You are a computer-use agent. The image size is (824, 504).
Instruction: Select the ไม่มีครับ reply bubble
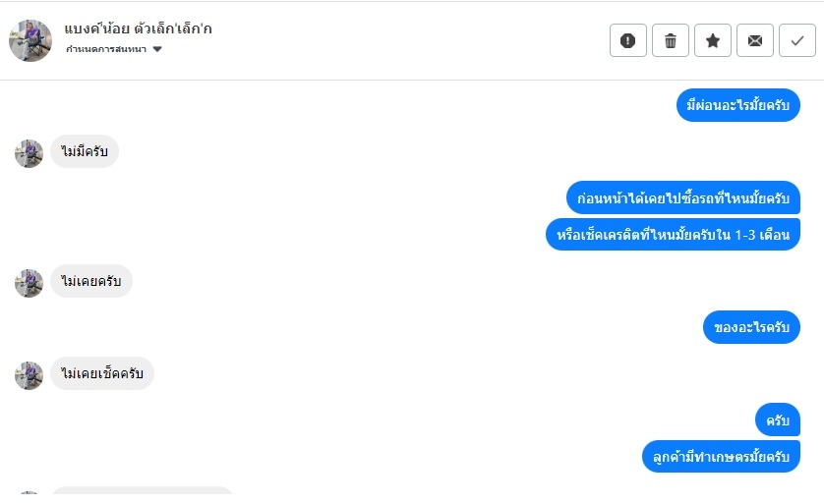point(85,151)
